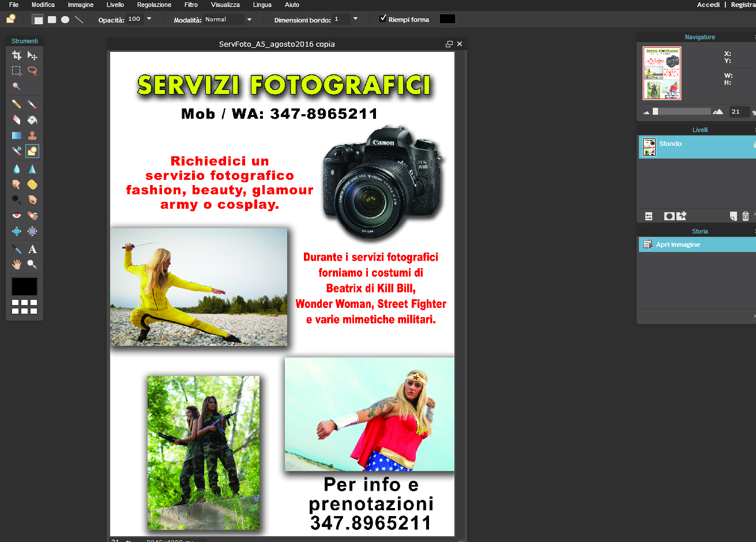Select the Smudge finger tool
The height and width of the screenshot is (542, 756).
[x=17, y=185]
